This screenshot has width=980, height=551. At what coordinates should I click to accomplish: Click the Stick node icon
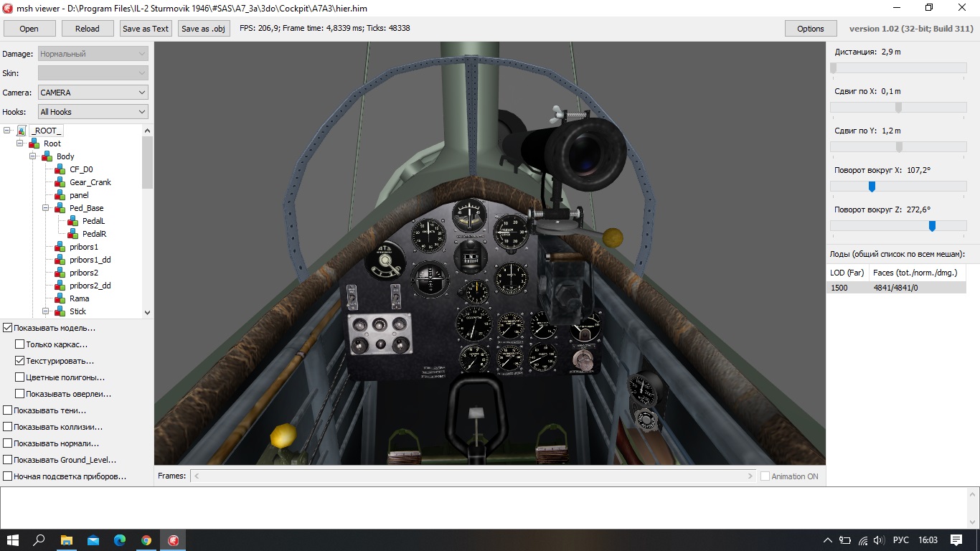60,311
